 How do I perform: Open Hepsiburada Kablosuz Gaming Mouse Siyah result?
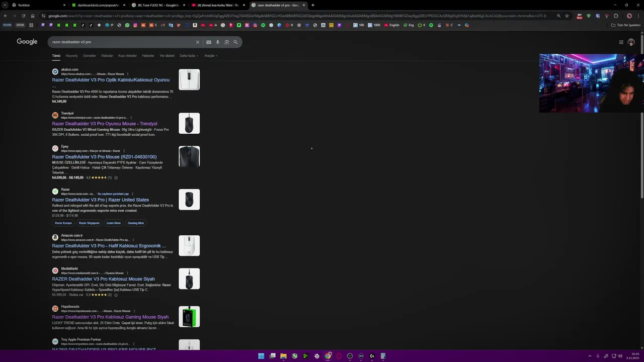coord(110,317)
